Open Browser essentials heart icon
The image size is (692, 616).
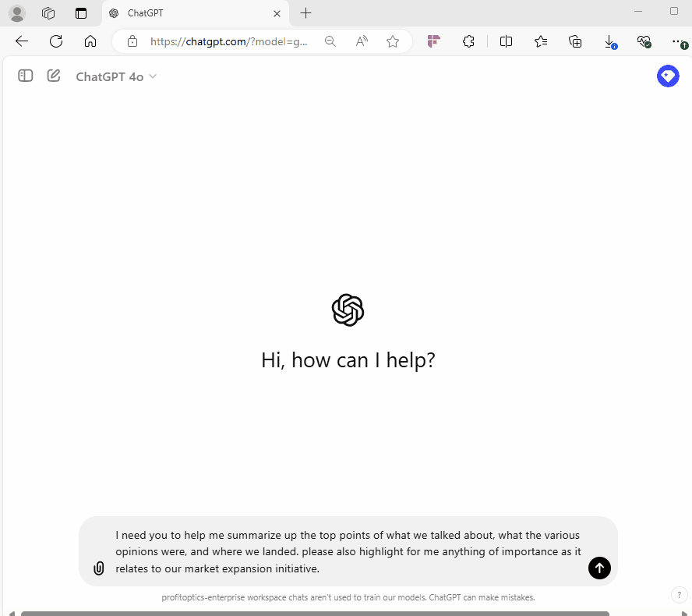[x=644, y=41]
